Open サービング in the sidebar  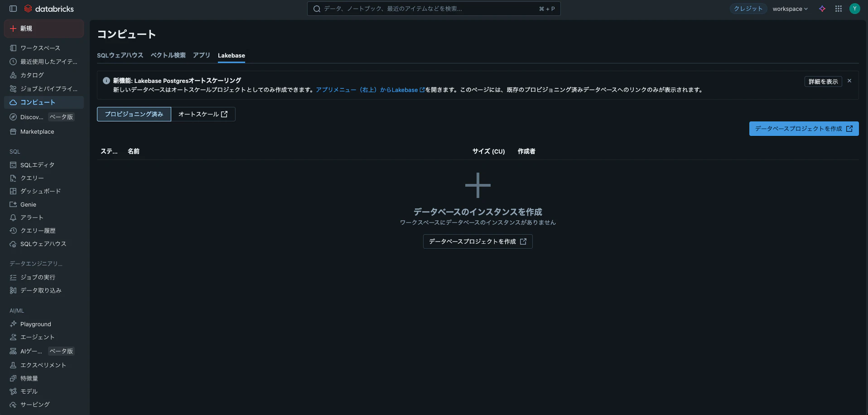coord(44,405)
